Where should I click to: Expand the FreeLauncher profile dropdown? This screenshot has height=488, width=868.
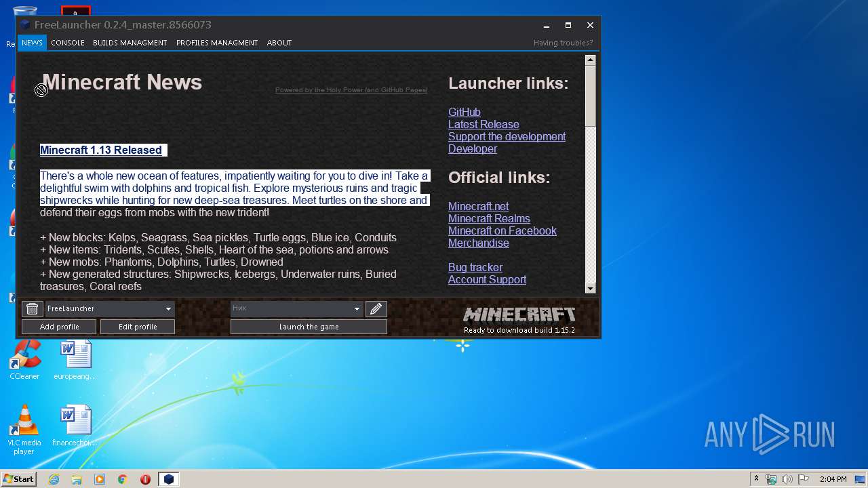pos(168,309)
